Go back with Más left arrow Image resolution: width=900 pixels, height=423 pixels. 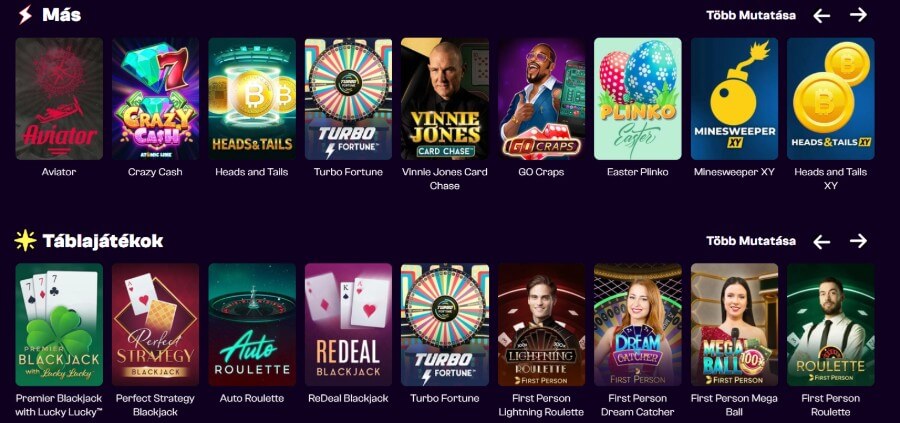pyautogui.click(x=821, y=15)
